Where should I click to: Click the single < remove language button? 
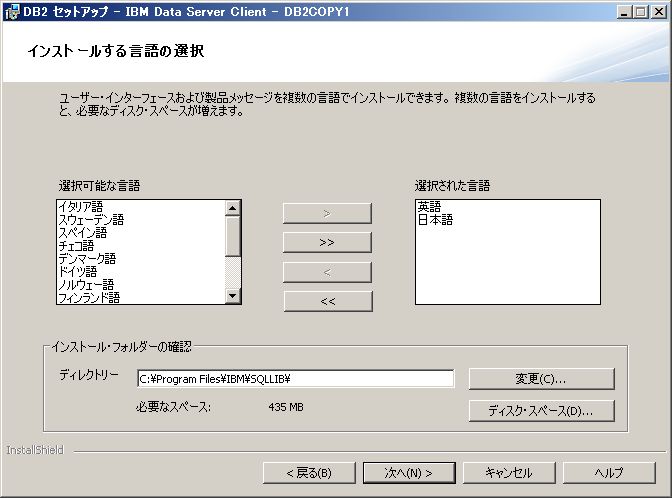(x=327, y=272)
